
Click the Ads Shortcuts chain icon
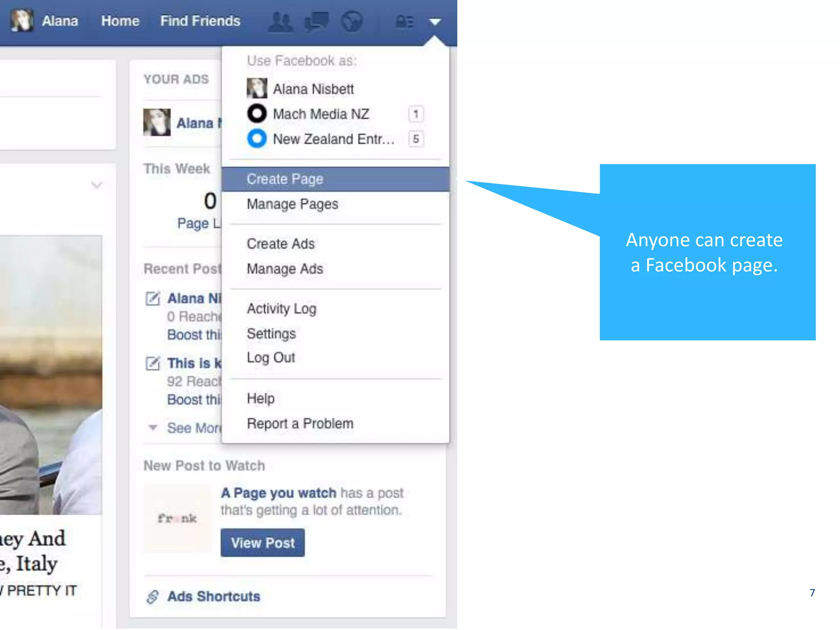point(152,597)
